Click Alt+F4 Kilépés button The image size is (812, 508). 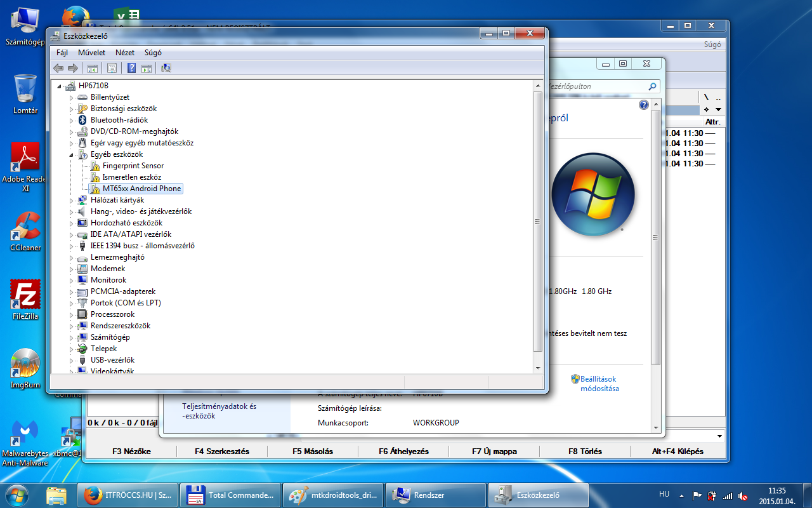pyautogui.click(x=678, y=451)
